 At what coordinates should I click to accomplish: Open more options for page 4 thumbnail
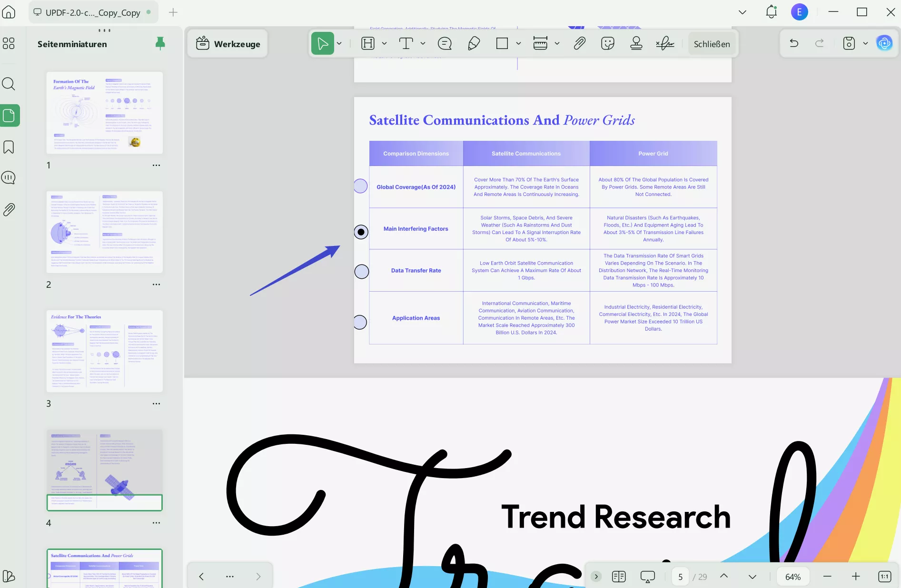[156, 523]
